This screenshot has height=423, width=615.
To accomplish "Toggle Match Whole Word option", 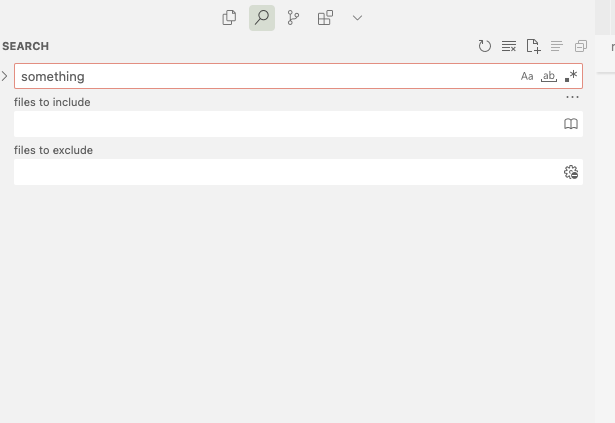I will 549,76.
